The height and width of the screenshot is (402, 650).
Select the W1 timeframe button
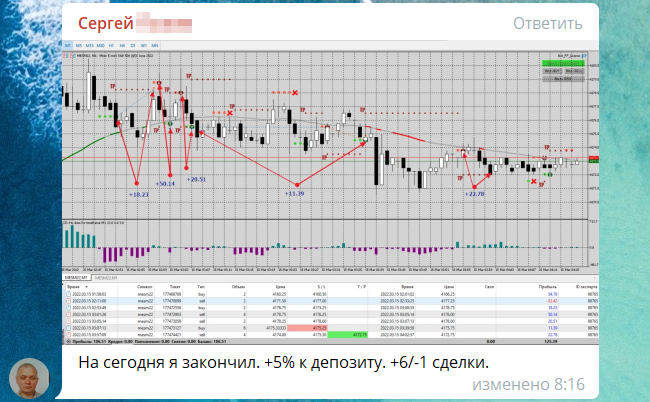(x=144, y=46)
